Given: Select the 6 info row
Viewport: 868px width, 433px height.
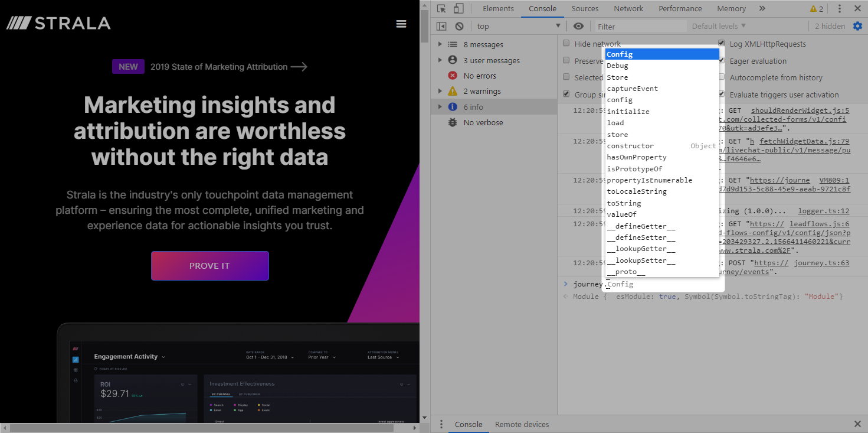Looking at the screenshot, I should (x=494, y=107).
